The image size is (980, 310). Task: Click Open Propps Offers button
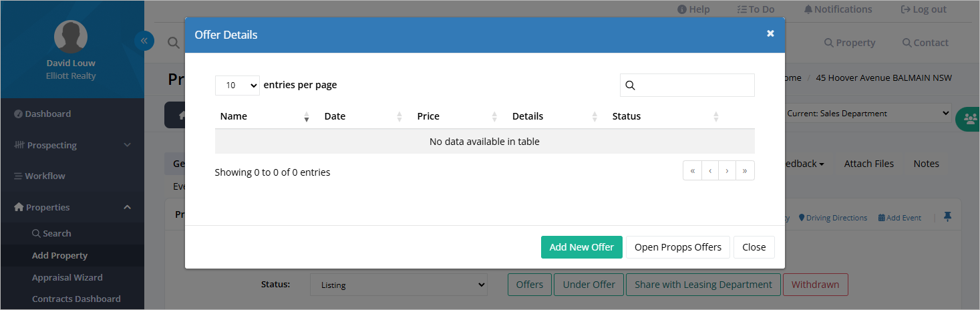coord(678,247)
